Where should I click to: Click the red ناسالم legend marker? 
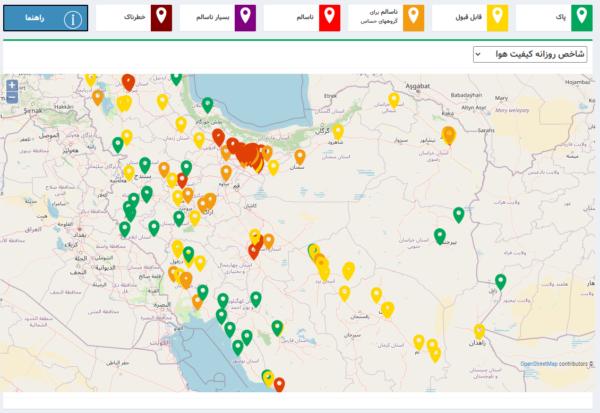(327, 18)
